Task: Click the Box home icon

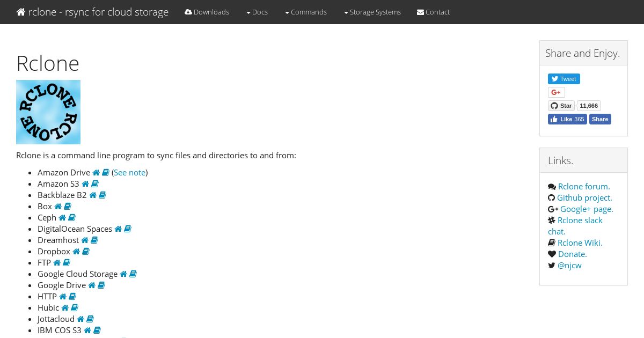Action: (x=58, y=207)
